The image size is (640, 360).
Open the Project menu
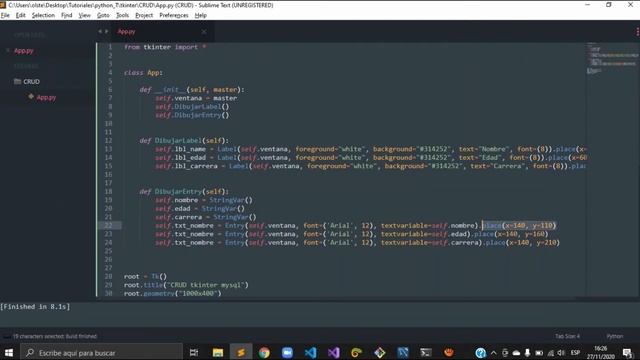pos(144,15)
